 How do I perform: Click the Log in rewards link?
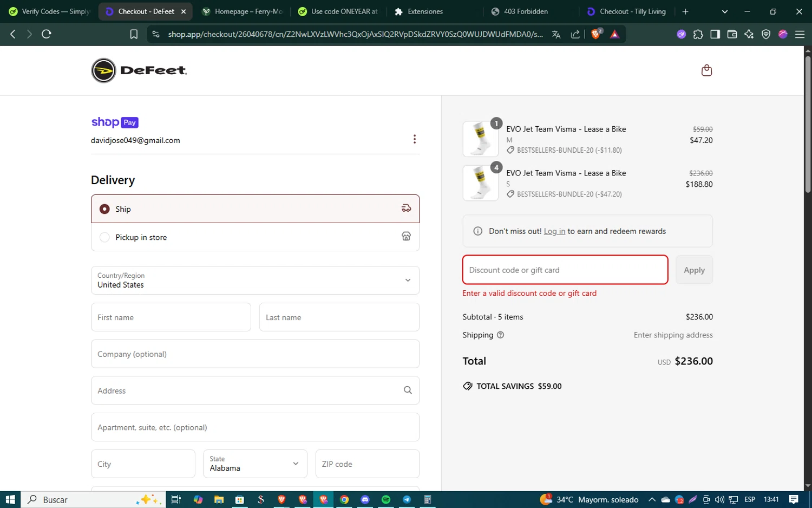click(554, 231)
